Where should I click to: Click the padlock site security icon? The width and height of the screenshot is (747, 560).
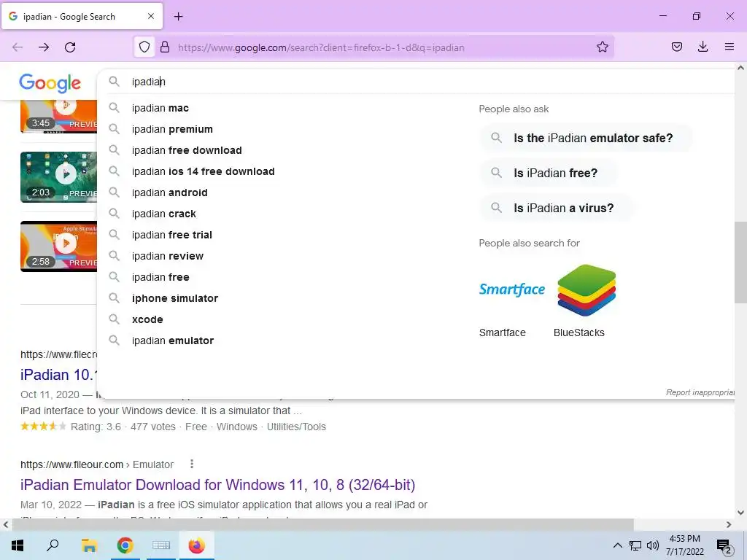click(x=165, y=47)
